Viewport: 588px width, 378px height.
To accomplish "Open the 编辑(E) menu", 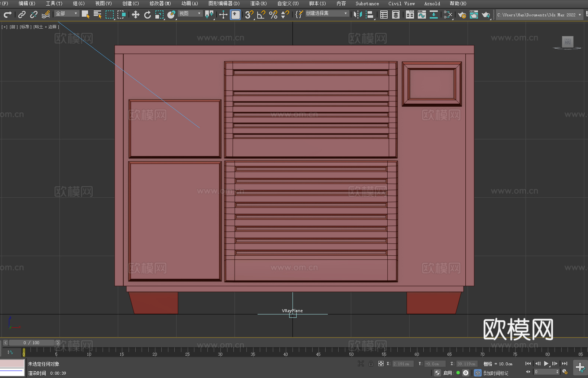I will 27,3.
